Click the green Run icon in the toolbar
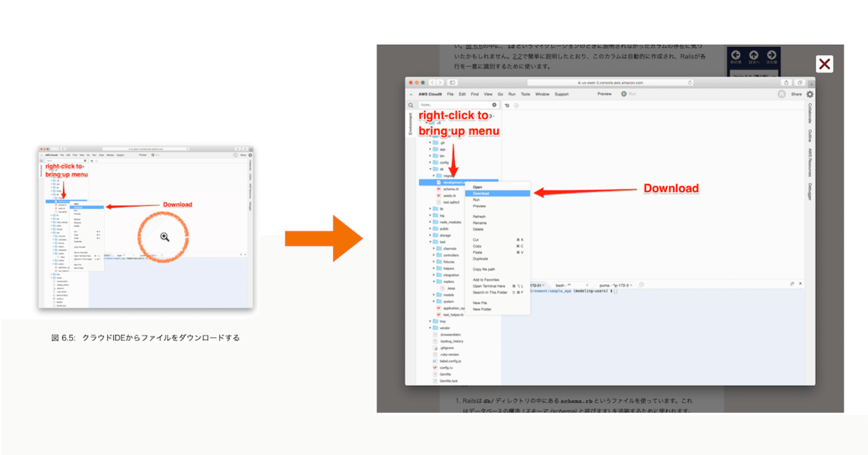 click(623, 94)
